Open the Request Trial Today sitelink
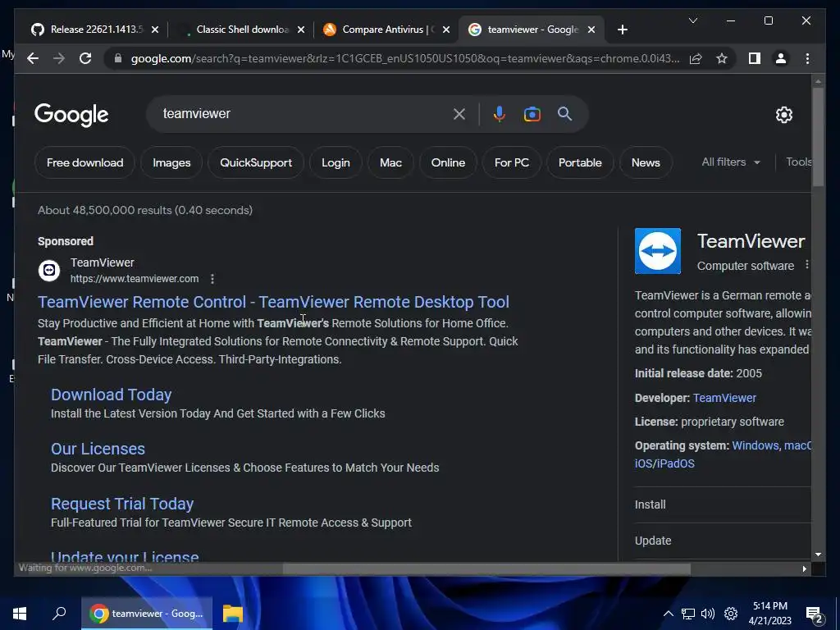The width and height of the screenshot is (840, 630). point(122,504)
